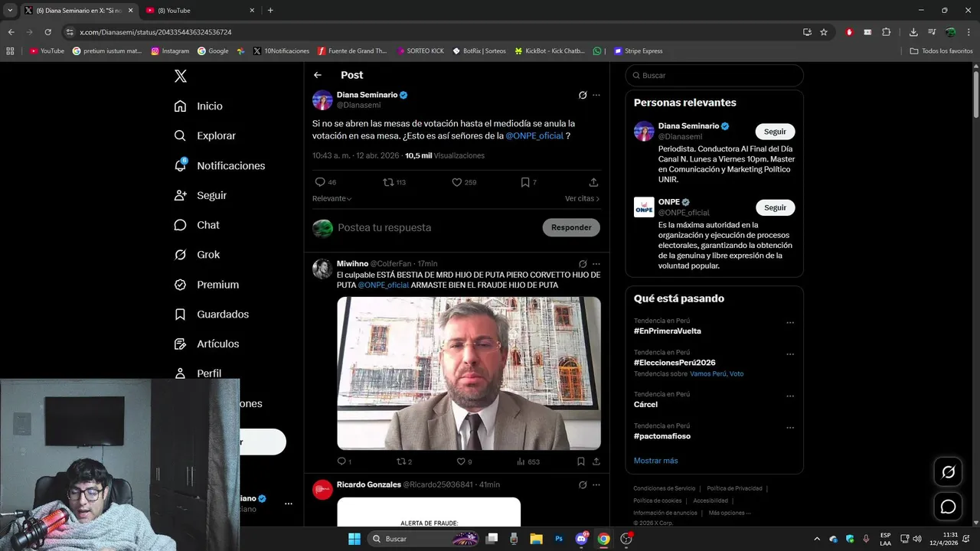This screenshot has height=551, width=980.
Task: Open Miwihno's profile avatar
Action: 322,269
